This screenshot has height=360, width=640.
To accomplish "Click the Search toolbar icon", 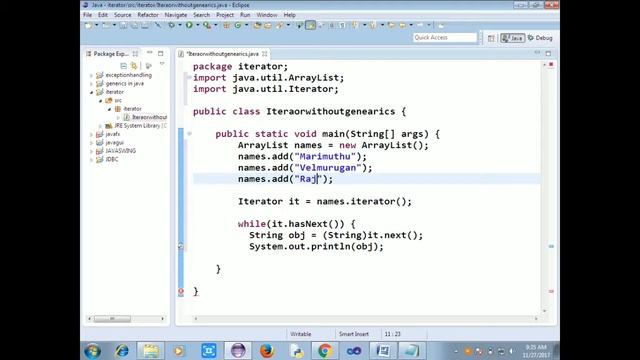I will click(279, 25).
